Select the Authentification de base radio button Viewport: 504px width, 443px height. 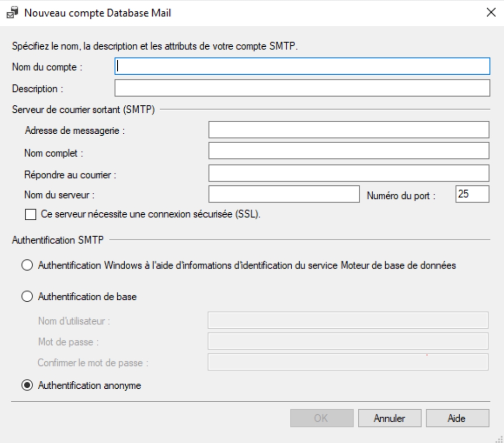point(27,296)
